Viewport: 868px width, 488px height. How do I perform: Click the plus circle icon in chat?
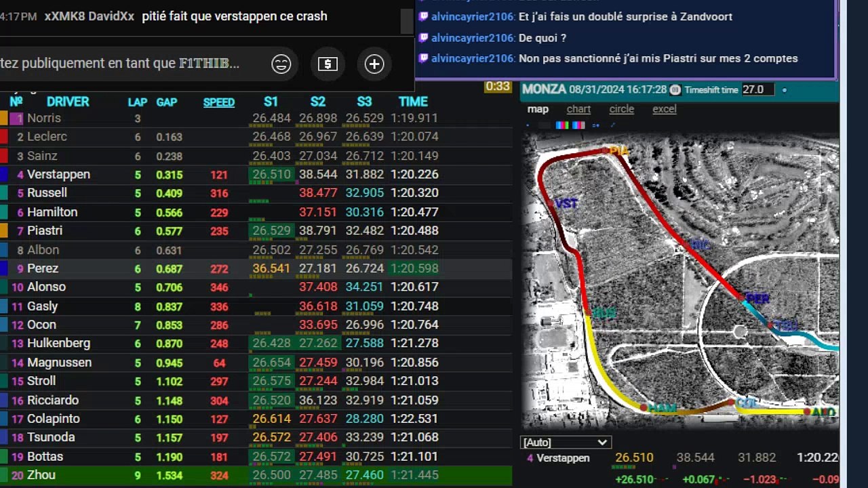pos(374,64)
